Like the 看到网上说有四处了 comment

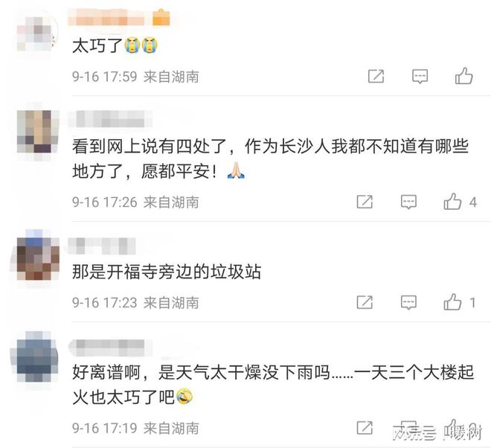(x=452, y=202)
